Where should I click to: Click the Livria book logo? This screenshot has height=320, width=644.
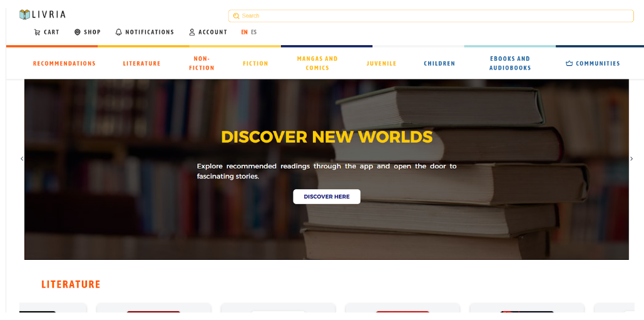tap(24, 15)
